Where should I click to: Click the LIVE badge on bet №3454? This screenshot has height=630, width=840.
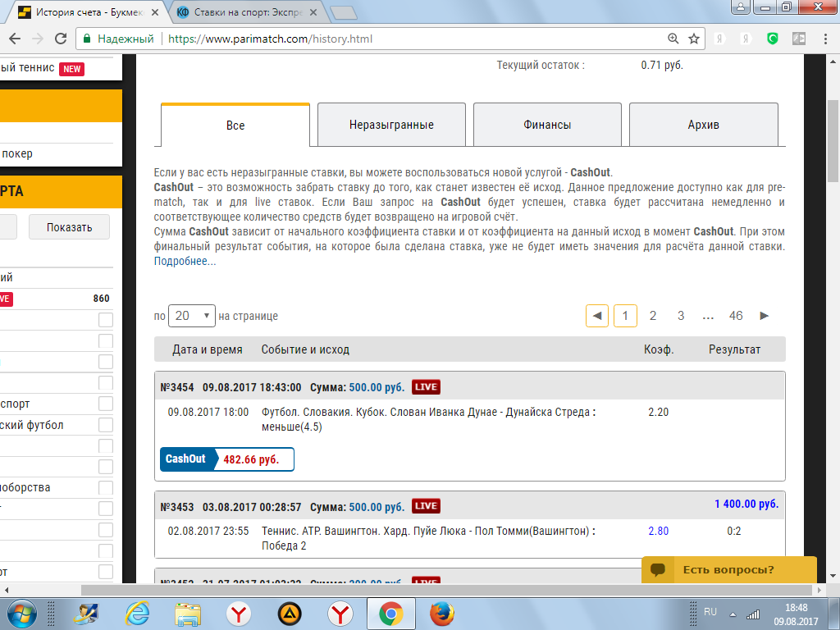pos(426,387)
